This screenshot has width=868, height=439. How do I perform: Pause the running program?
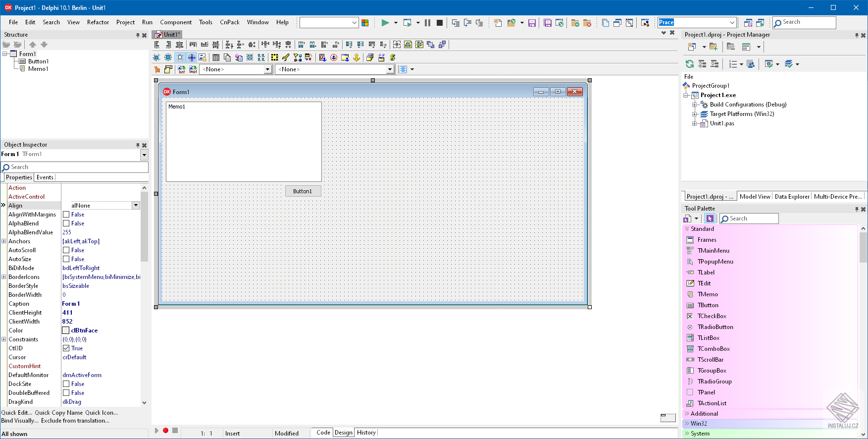(427, 23)
